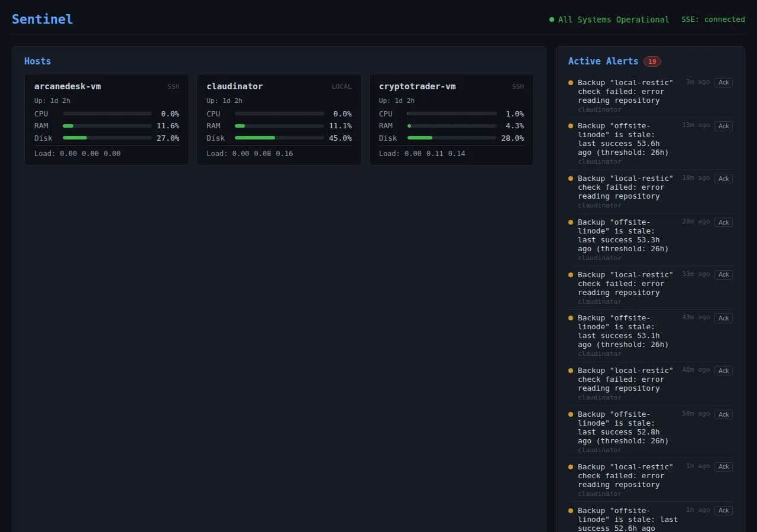
Task: Acknowledge the 58m ago stale backup alert
Action: 723,414
